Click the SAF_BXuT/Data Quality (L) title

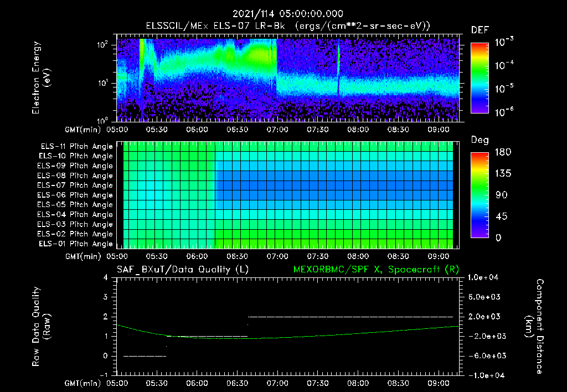pyautogui.click(x=183, y=270)
